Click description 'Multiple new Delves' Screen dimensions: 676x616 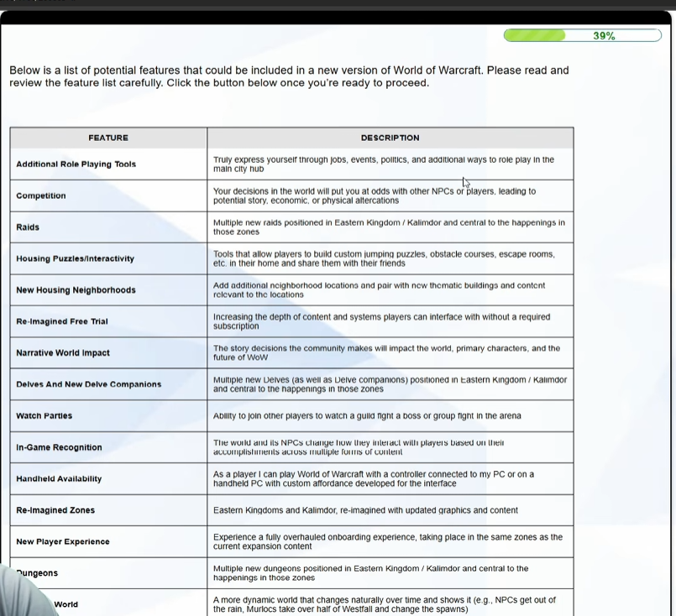coord(390,384)
